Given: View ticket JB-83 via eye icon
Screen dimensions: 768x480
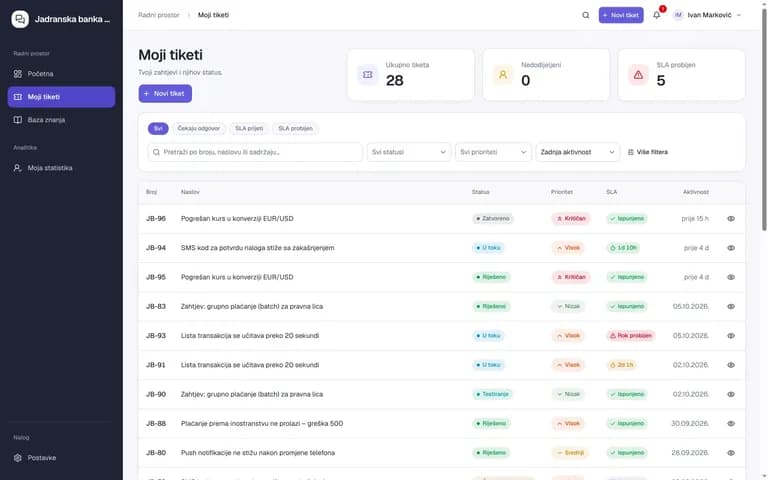Looking at the screenshot, I should point(731,307).
